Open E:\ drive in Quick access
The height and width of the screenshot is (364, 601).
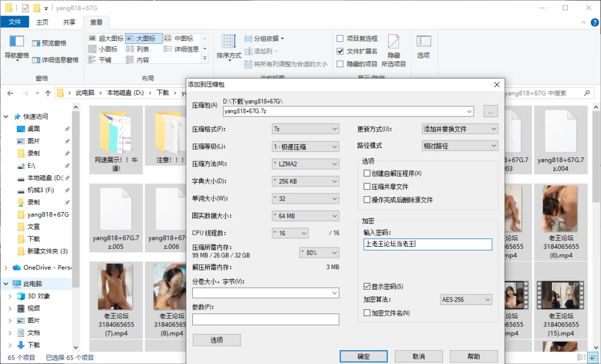point(31,166)
